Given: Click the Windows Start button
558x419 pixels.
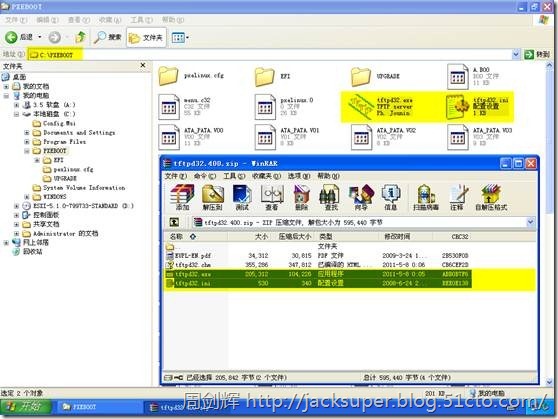Looking at the screenshot, I should coord(26,406).
